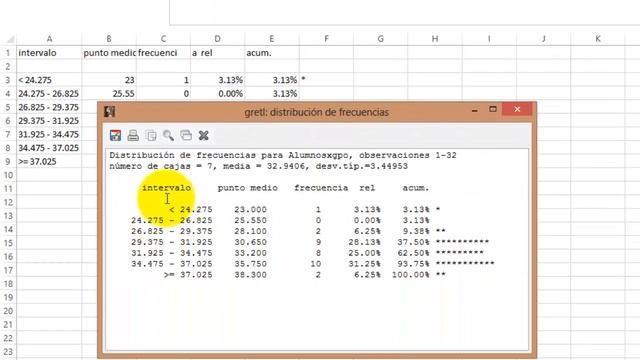Click gretl value 35.750 midpoint
Viewport: 640px width, 360px height.
(x=250, y=264)
